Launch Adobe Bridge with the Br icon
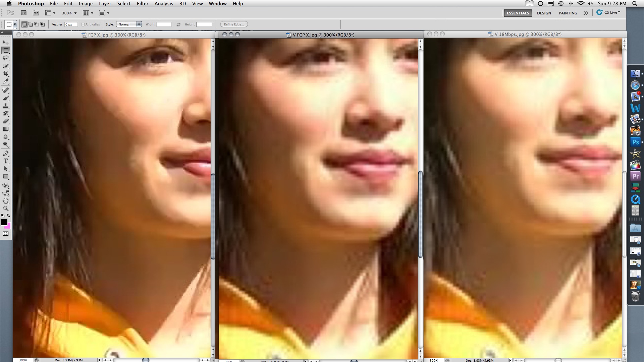644x362 pixels. 24,13
